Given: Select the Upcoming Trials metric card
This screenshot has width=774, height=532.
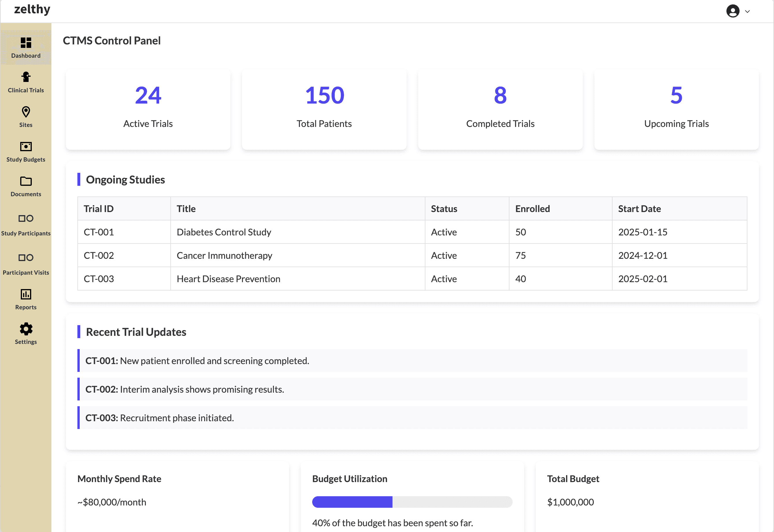Looking at the screenshot, I should click(x=676, y=108).
